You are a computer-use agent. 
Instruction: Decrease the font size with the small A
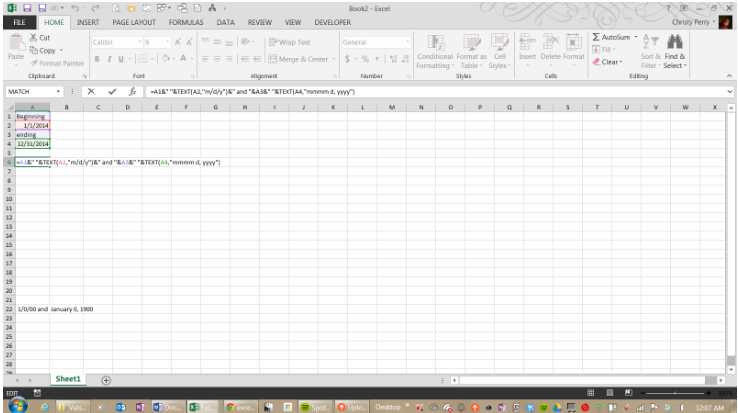[x=189, y=42]
